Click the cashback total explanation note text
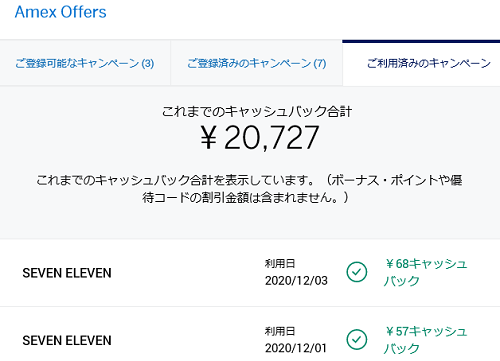500x361 pixels. click(249, 189)
